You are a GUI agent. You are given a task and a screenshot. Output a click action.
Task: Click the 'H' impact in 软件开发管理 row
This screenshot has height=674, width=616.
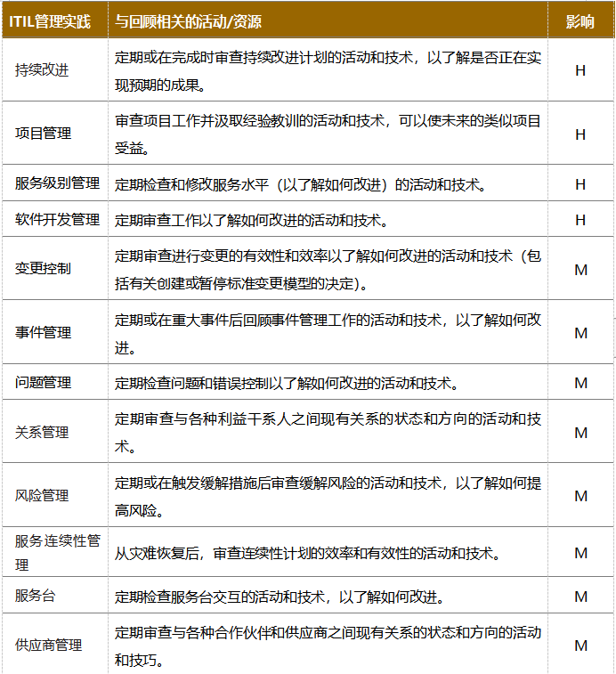[x=580, y=220]
